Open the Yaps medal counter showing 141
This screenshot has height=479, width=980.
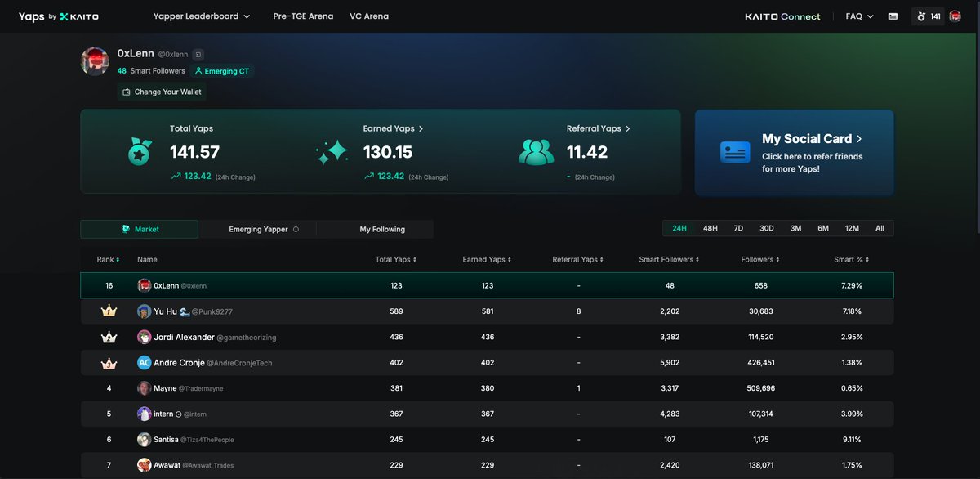click(x=929, y=16)
